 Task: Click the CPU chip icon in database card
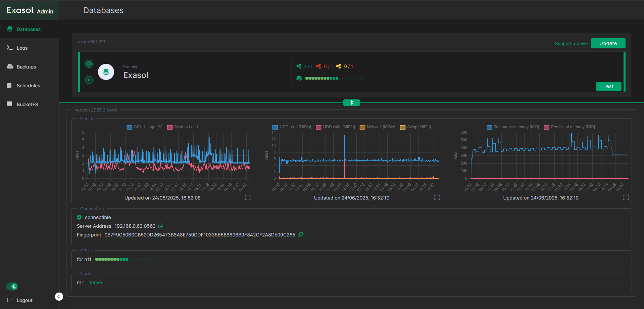tap(299, 78)
